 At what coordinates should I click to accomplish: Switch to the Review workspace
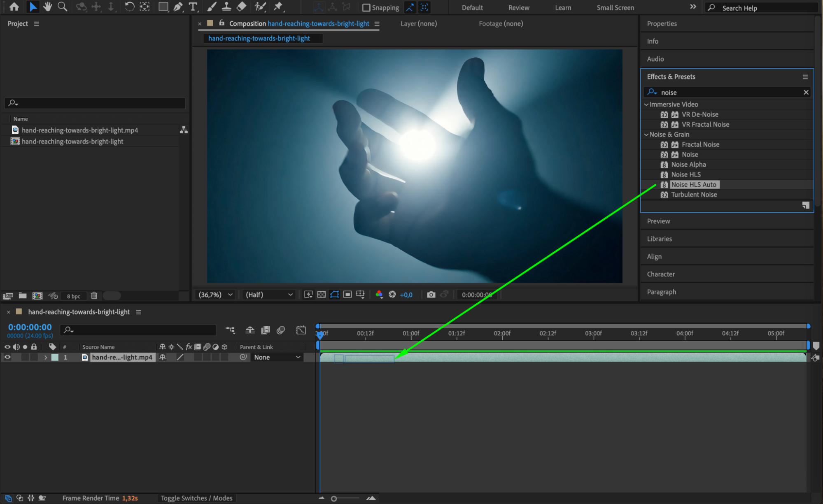click(518, 7)
